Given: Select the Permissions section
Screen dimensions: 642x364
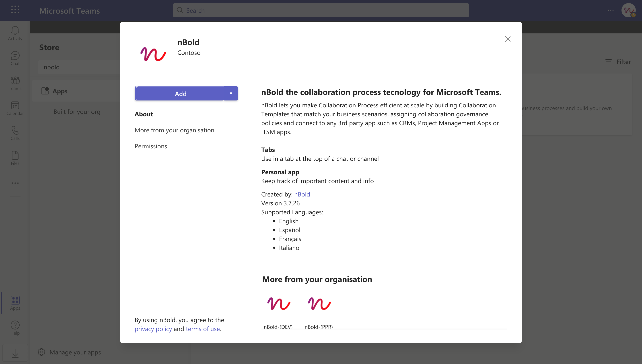Looking at the screenshot, I should [151, 146].
